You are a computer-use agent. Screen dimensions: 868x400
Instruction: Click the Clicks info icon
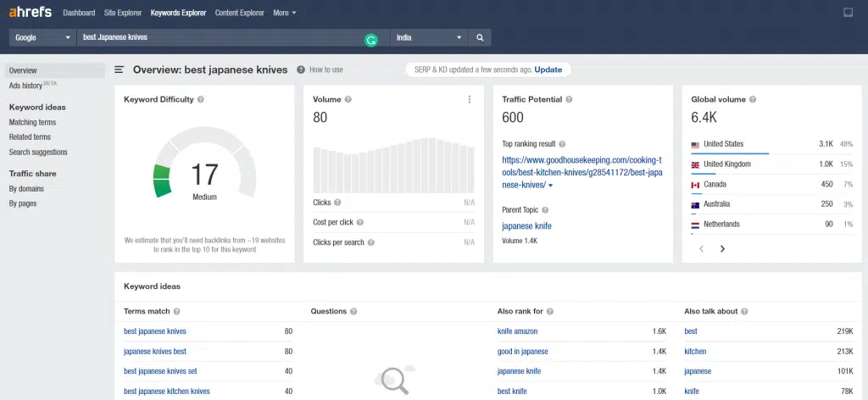pos(337,203)
